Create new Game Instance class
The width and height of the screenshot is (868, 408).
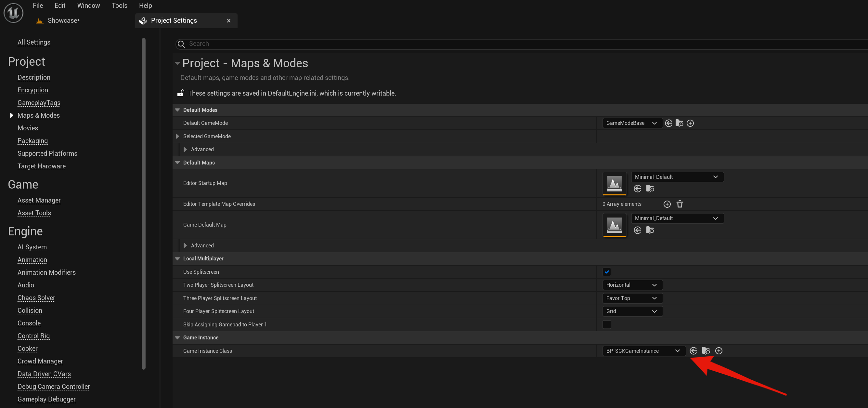[719, 351]
